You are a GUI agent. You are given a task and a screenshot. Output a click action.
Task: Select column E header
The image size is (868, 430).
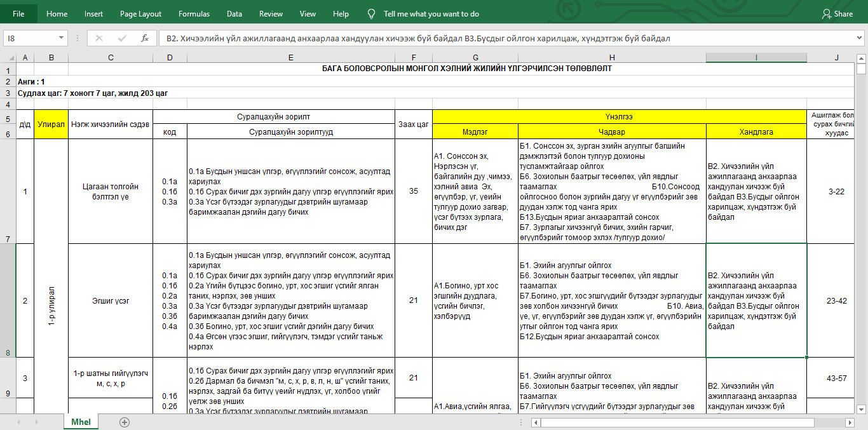[290, 58]
